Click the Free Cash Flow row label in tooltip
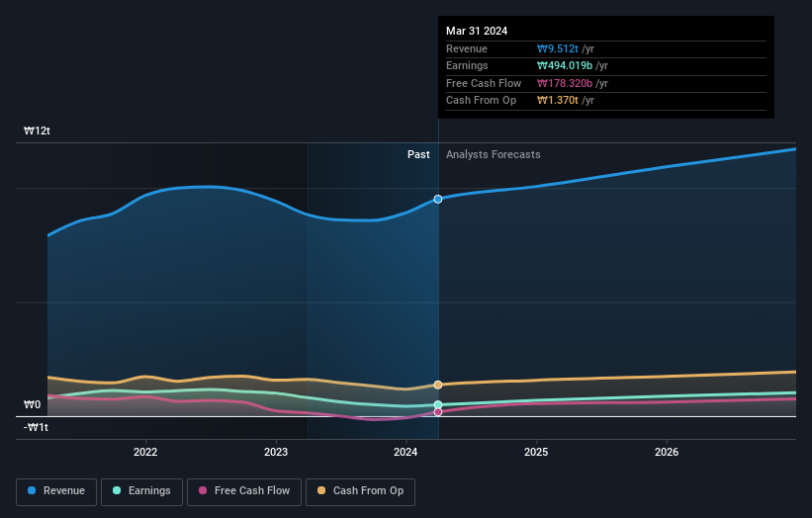Image resolution: width=812 pixels, height=518 pixels. click(x=484, y=83)
